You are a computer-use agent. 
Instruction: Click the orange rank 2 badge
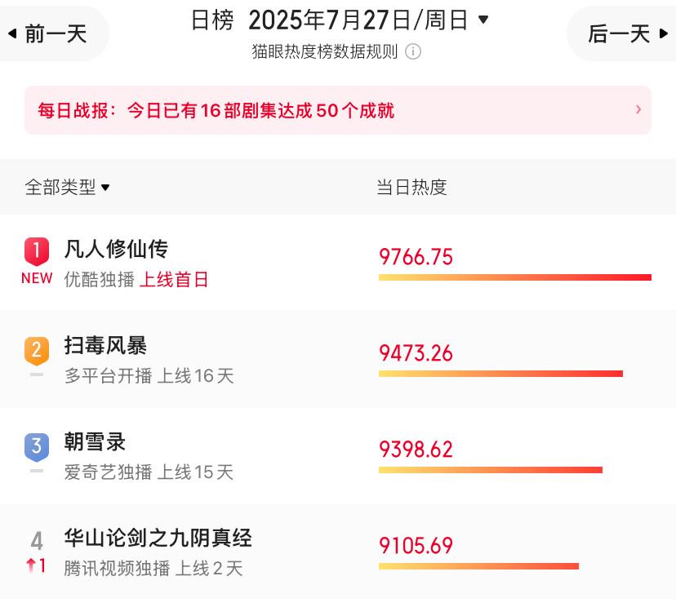tap(37, 351)
